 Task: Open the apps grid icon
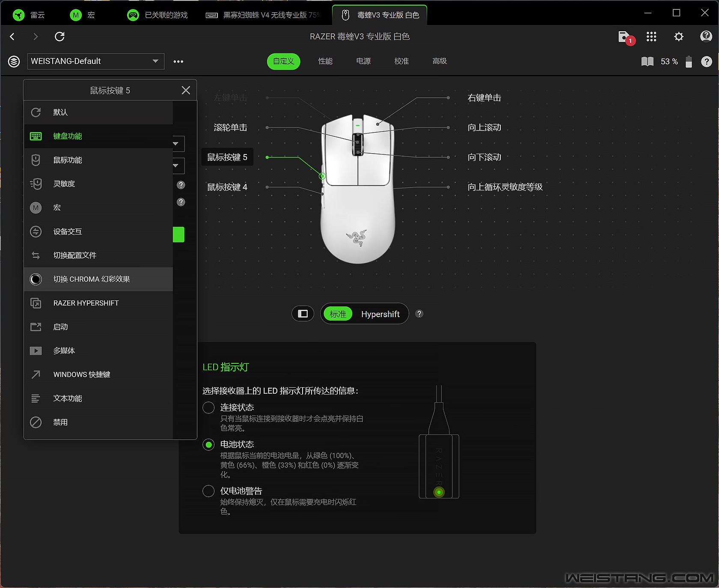pos(651,37)
